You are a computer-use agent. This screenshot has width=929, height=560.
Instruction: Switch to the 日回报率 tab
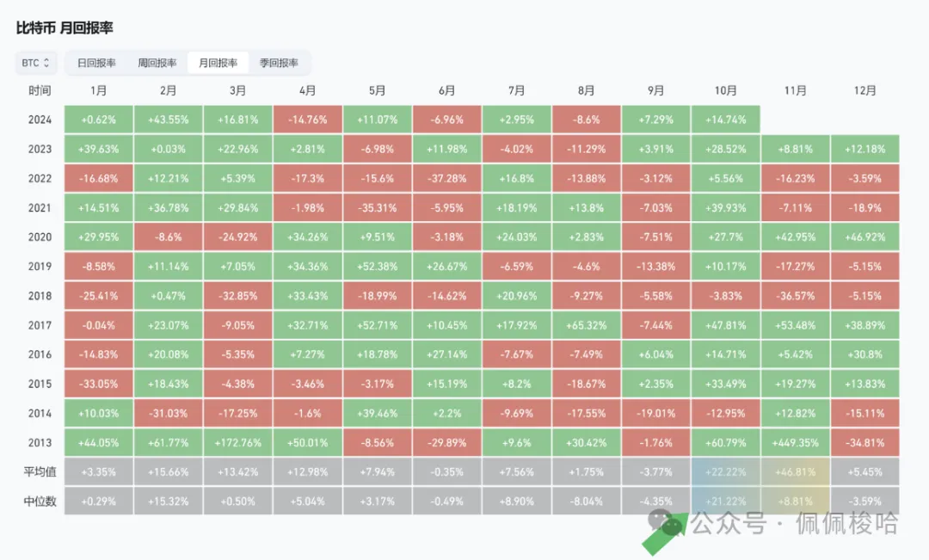pos(96,63)
